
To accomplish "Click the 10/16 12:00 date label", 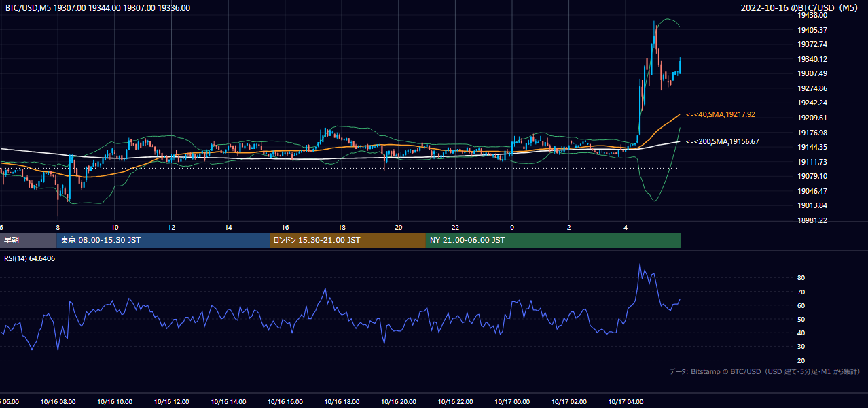I will coord(172,402).
